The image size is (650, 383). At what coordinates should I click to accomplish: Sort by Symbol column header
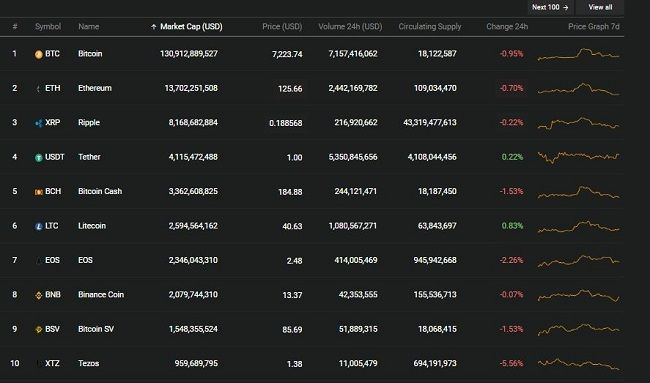click(48, 27)
